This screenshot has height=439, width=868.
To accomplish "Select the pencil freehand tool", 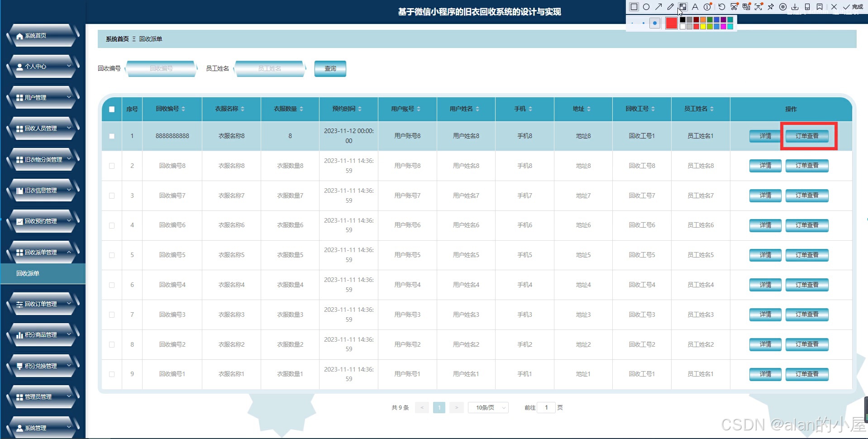I will pos(671,7).
